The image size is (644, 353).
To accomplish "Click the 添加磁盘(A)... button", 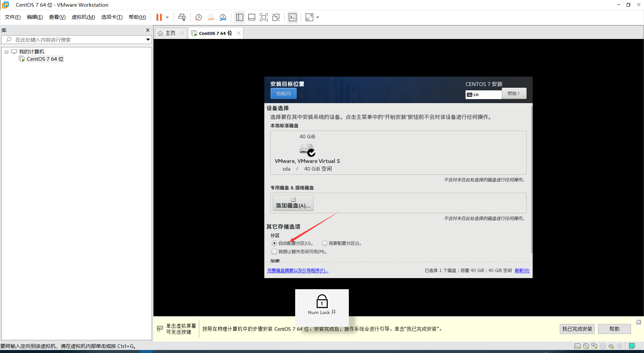I will pos(293,203).
